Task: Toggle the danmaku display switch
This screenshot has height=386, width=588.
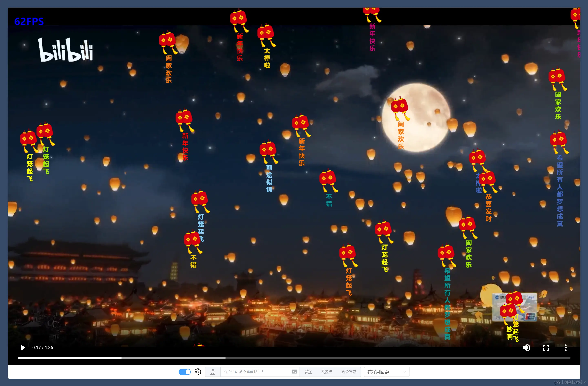Action: coord(185,372)
